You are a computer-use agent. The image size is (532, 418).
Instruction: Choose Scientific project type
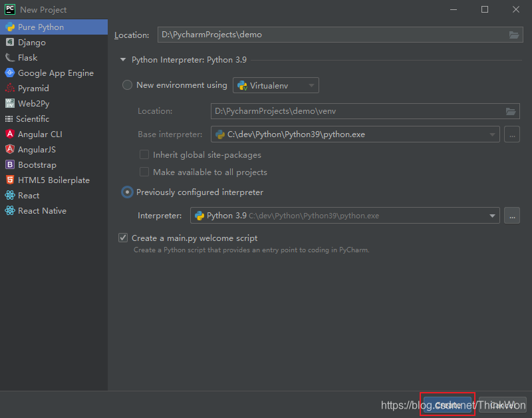click(x=54, y=118)
